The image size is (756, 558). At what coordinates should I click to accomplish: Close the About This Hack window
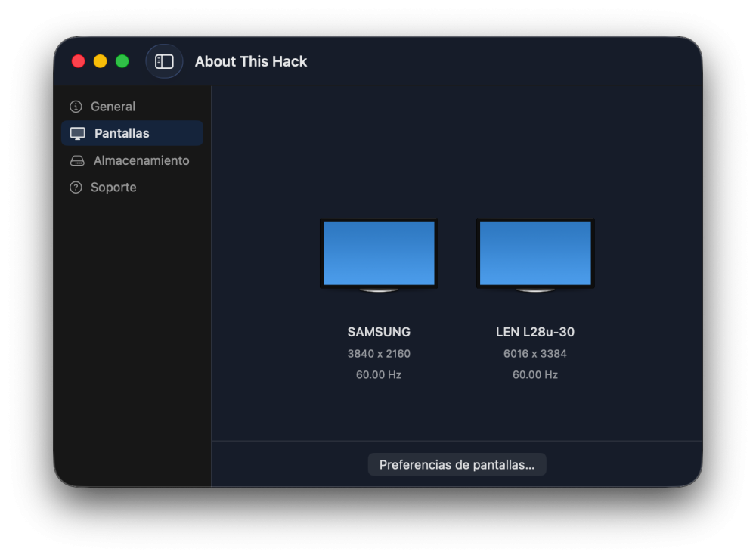[78, 61]
